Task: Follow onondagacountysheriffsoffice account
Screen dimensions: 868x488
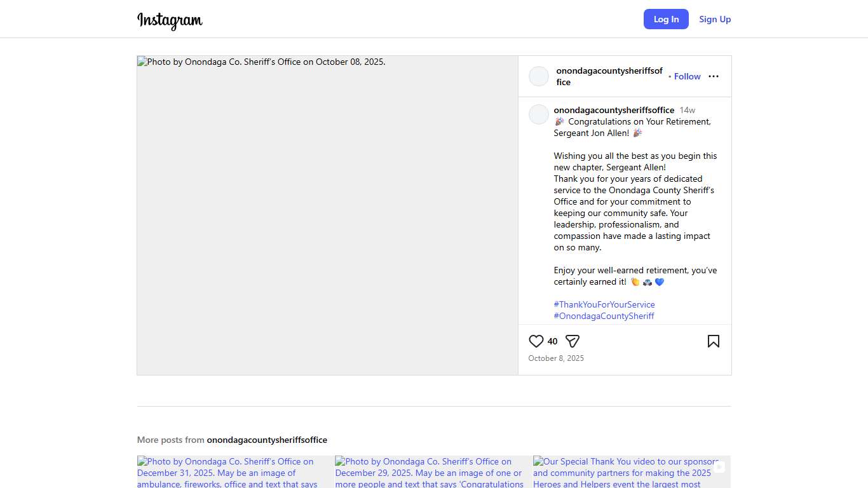Action: point(687,76)
